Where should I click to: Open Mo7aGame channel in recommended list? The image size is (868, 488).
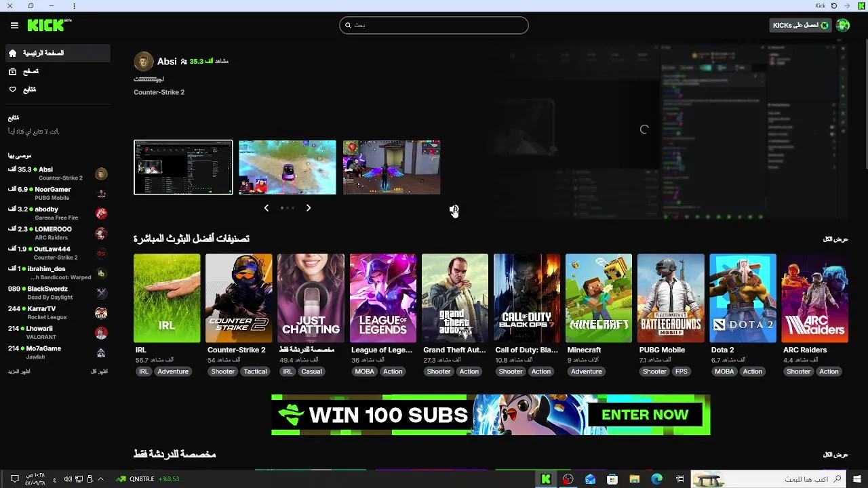(x=58, y=352)
